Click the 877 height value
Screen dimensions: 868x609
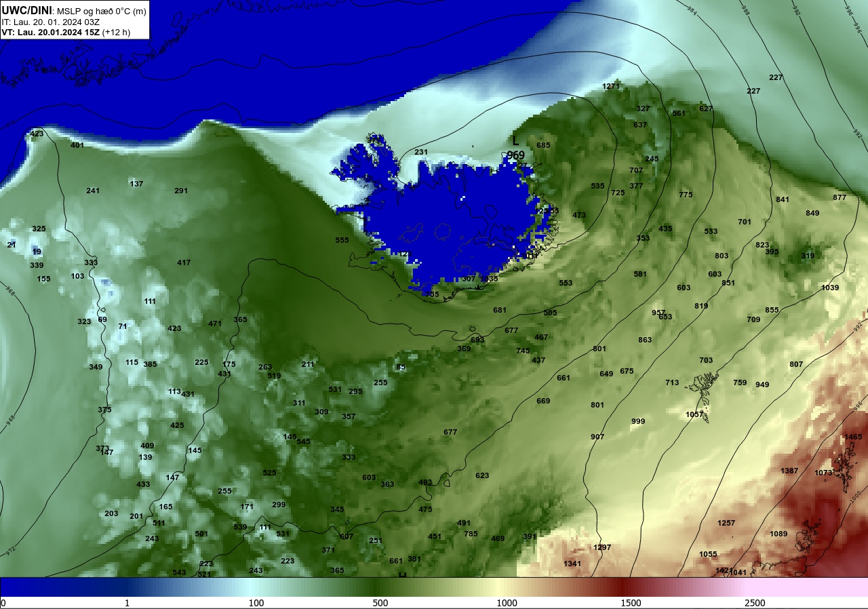point(840,197)
